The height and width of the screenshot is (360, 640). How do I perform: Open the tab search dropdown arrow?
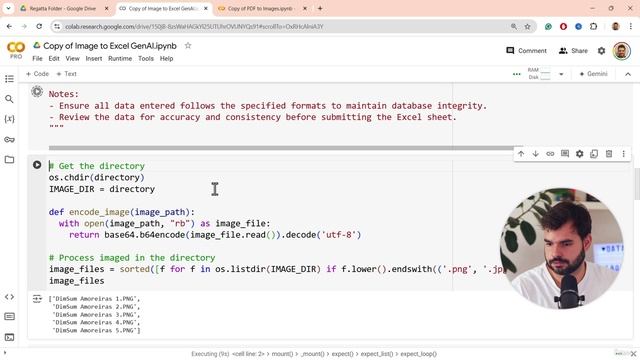8,8
